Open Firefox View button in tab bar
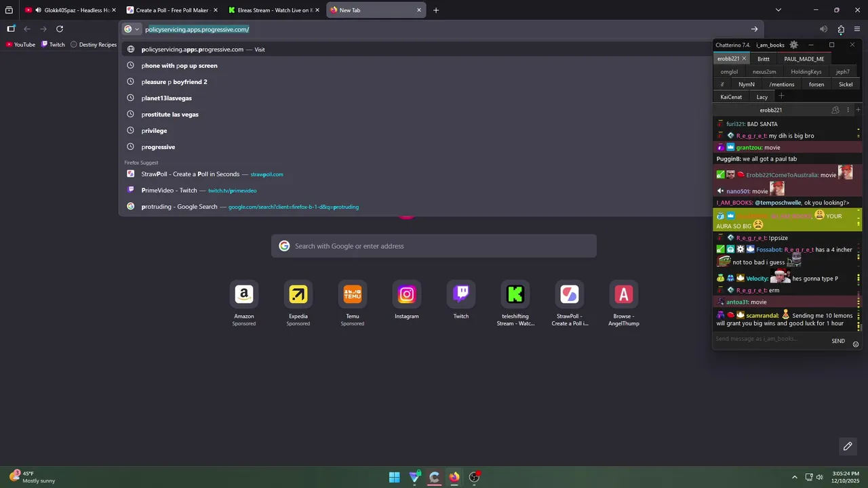 click(x=9, y=10)
